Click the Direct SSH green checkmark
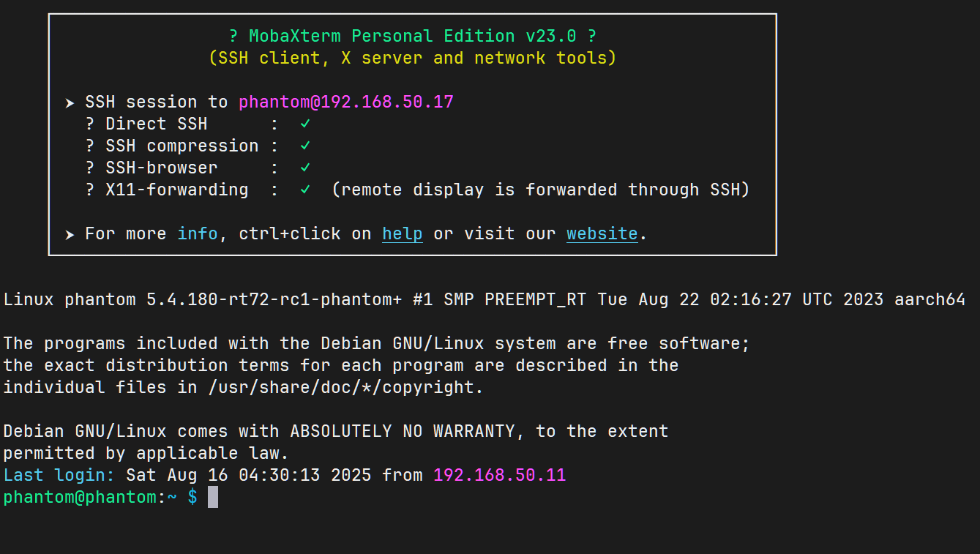 point(305,124)
